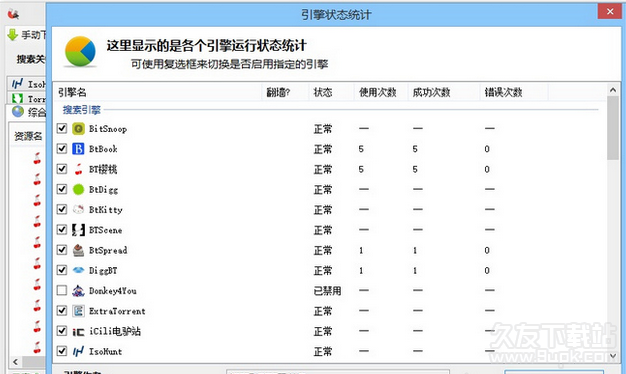The image size is (626, 374).
Task: Toggle the DiggBT engine checkbox
Action: (61, 270)
